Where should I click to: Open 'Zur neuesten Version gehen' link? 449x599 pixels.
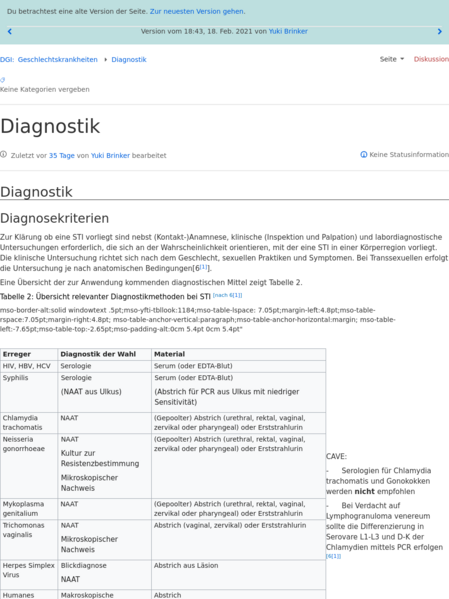click(197, 11)
